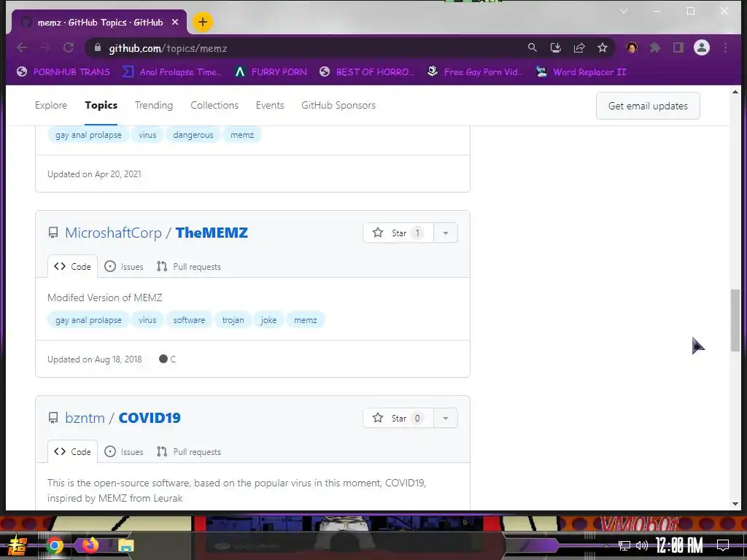Reload the page with refresh icon
The height and width of the screenshot is (560, 747).
coord(69,47)
